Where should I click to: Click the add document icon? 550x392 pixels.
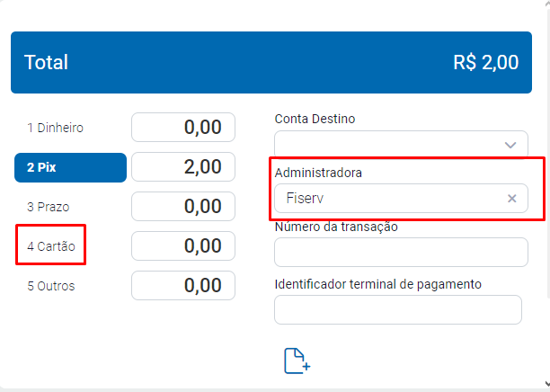[x=297, y=361]
